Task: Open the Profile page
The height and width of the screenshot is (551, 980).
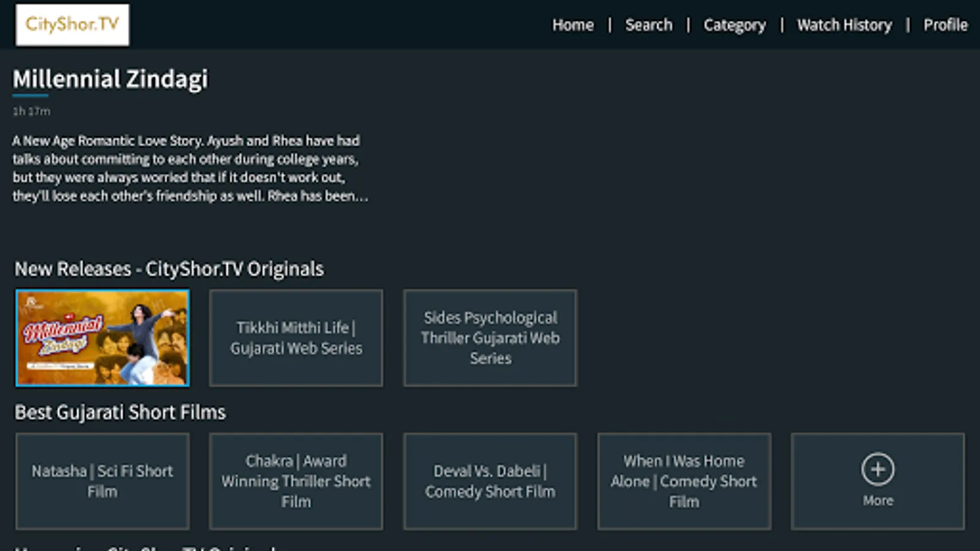Action: [x=945, y=24]
